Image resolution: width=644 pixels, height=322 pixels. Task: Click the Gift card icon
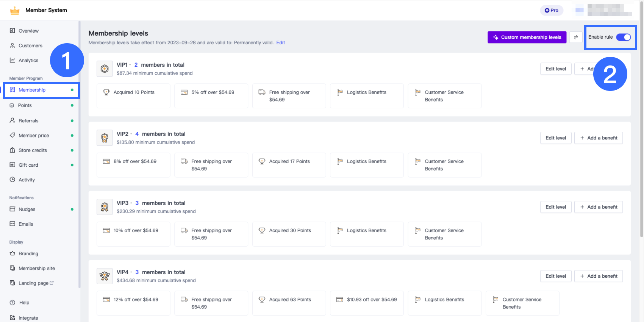point(13,165)
